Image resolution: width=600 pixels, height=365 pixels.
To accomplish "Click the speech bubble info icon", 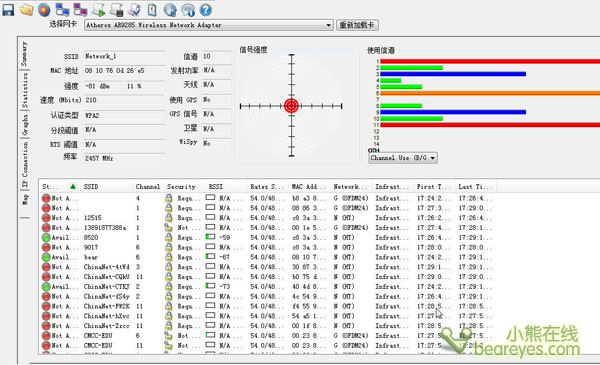I will click(188, 10).
